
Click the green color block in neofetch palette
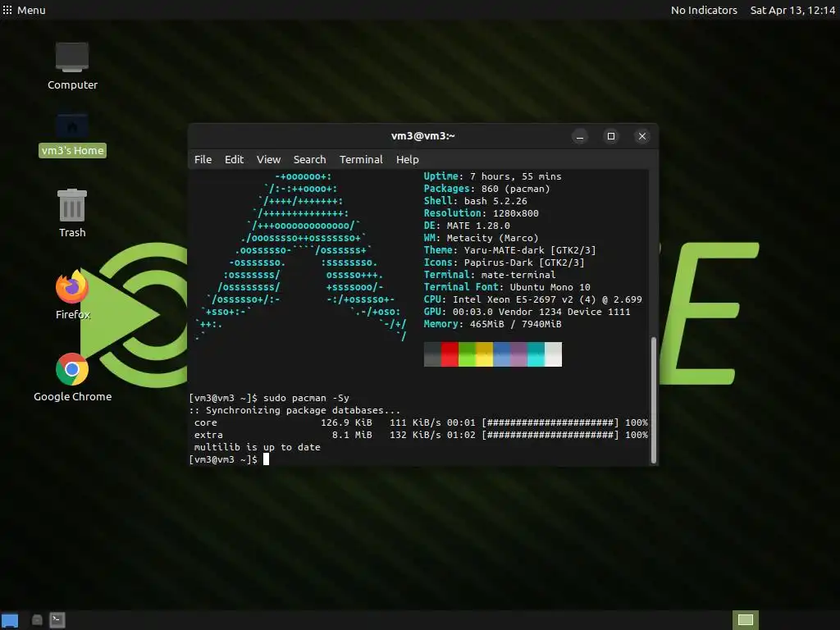[x=467, y=354]
